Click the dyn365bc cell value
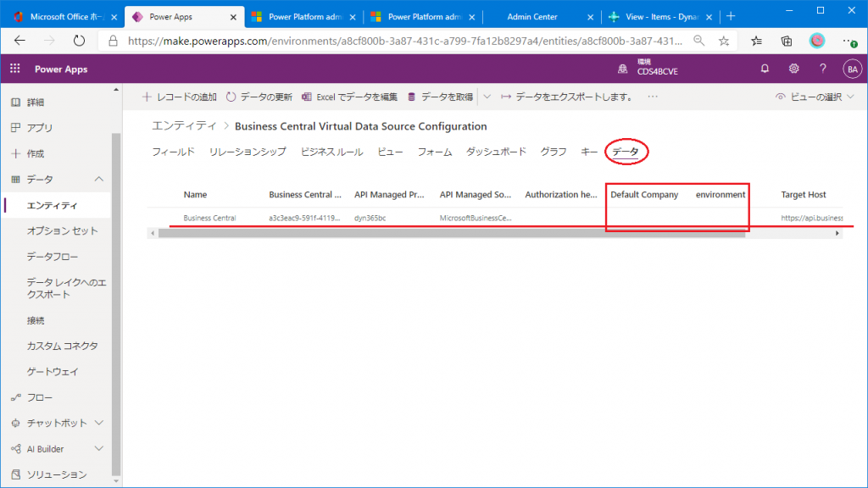The image size is (868, 488). (x=370, y=218)
